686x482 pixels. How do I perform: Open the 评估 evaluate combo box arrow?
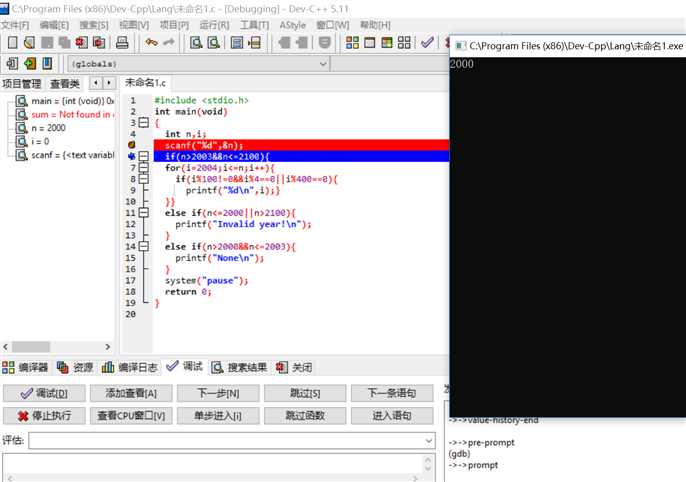coord(429,441)
